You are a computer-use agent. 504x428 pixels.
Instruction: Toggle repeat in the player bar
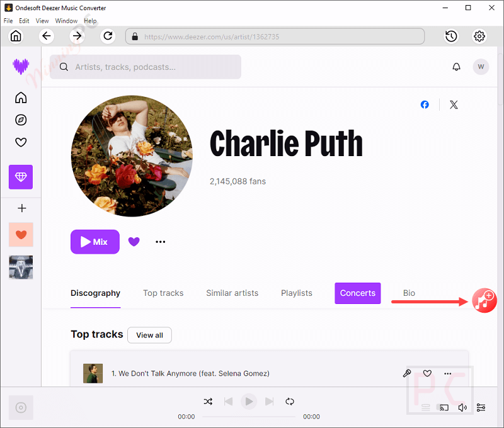(x=290, y=402)
